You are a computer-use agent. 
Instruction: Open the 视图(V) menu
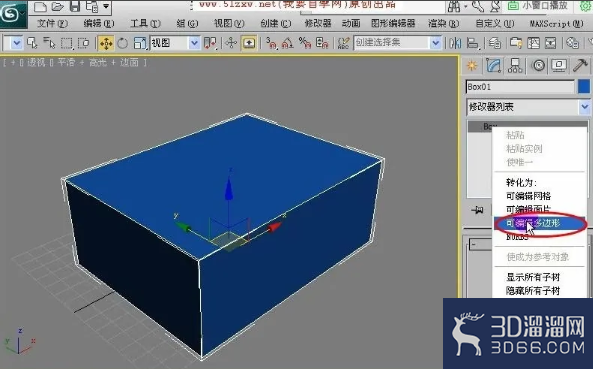tap(229, 23)
